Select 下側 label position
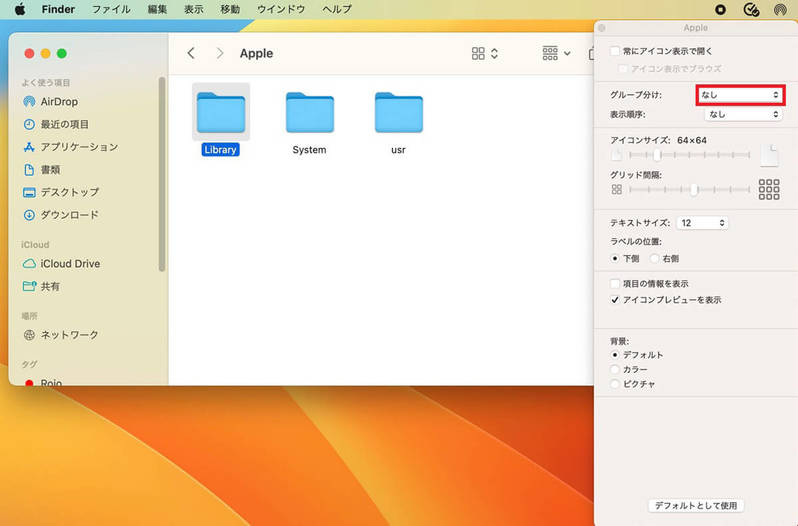This screenshot has width=798, height=526. pos(615,258)
